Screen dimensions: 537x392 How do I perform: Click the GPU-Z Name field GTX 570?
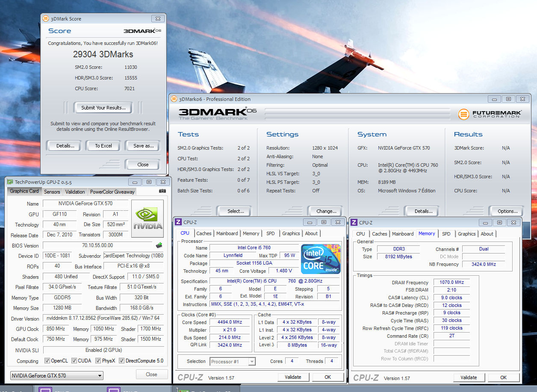tap(86, 204)
